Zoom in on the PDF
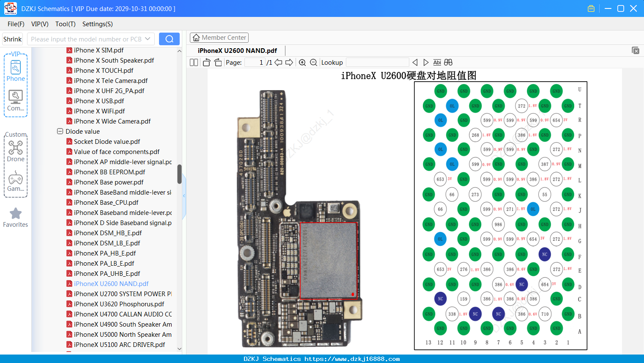644x363 pixels. click(x=302, y=63)
